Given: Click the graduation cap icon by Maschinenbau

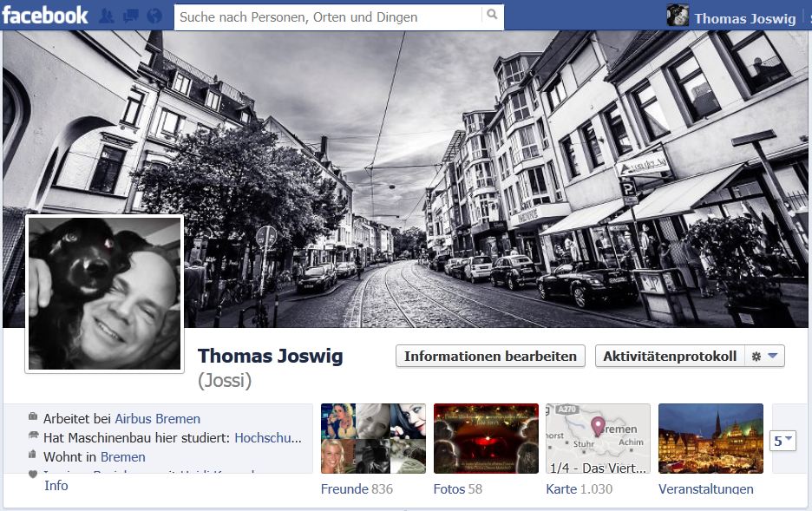Looking at the screenshot, I should point(33,436).
